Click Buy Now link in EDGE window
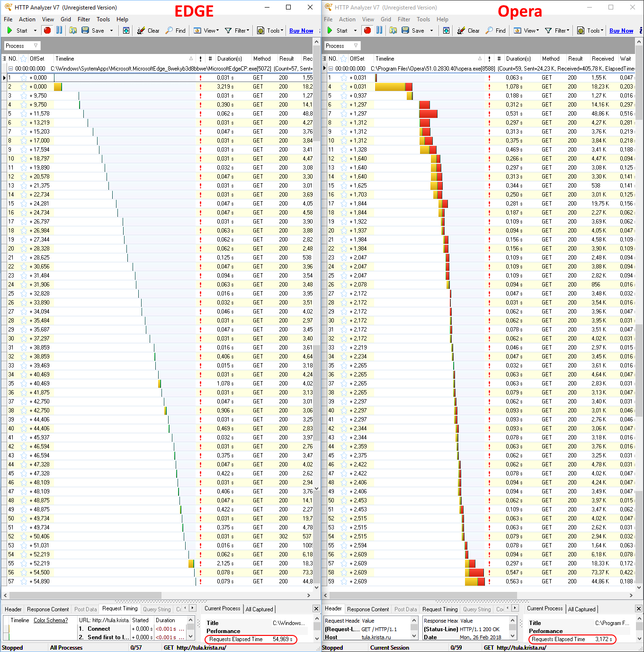Screen dimensions: 644x652 [x=301, y=31]
